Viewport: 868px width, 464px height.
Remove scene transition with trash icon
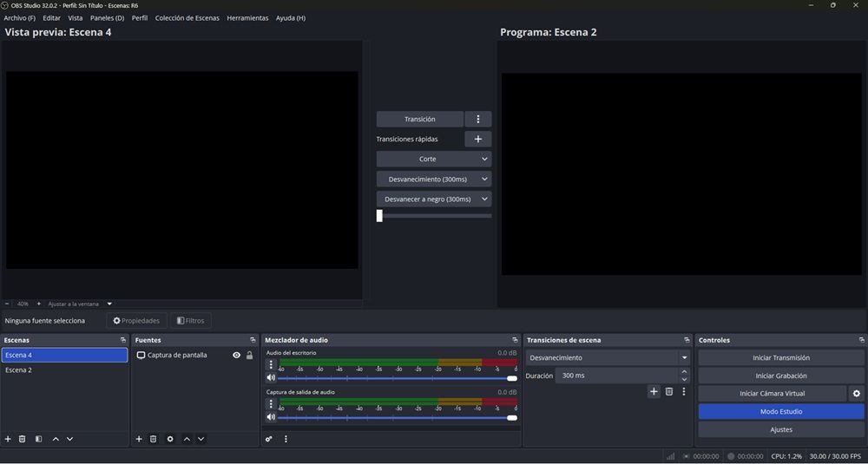(x=668, y=391)
